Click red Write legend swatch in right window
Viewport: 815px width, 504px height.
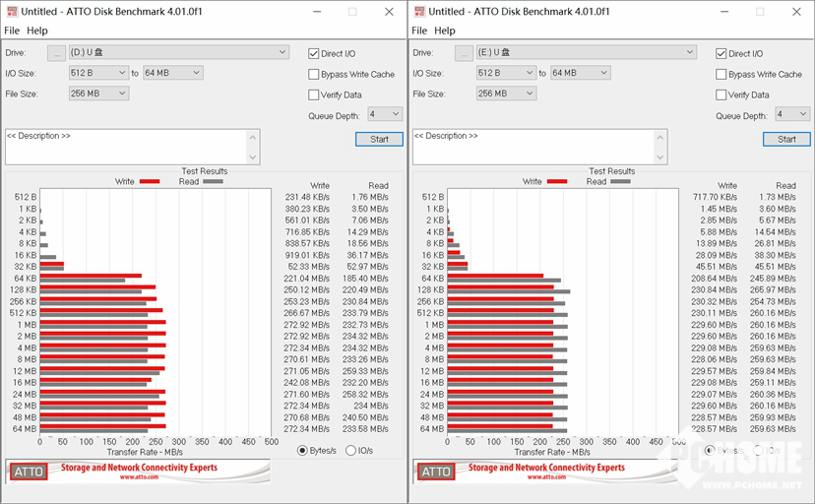click(x=557, y=181)
